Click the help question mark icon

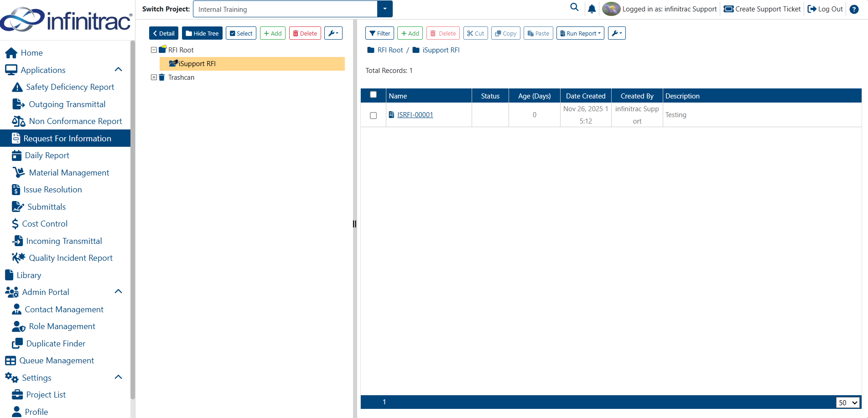click(854, 9)
